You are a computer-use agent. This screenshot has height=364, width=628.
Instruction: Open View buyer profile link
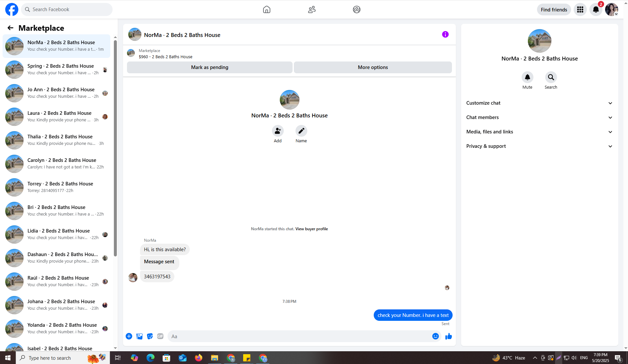312,229
